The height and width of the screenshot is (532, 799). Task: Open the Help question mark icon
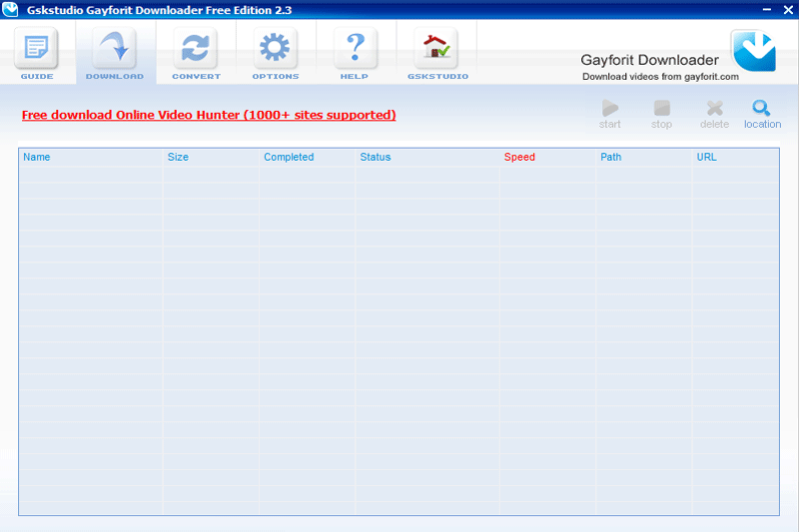(356, 49)
